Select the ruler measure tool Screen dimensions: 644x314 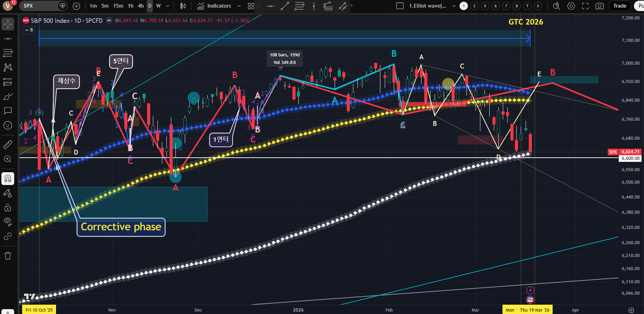(x=8, y=145)
